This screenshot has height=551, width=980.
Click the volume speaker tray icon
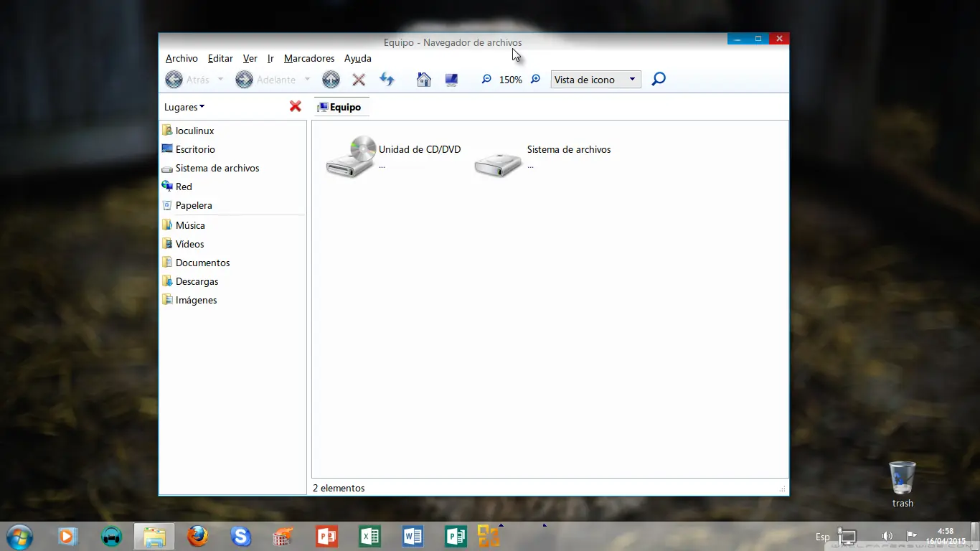tap(887, 536)
